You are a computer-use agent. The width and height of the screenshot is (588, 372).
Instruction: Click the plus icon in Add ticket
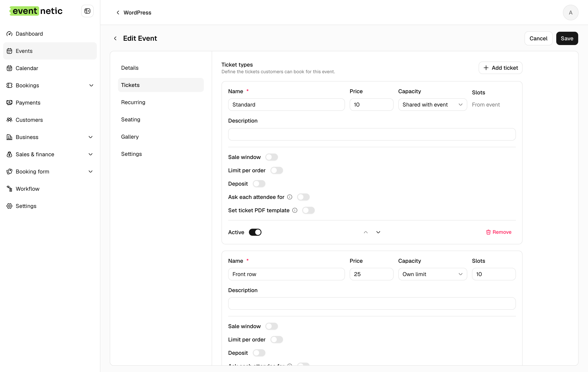pyautogui.click(x=486, y=68)
